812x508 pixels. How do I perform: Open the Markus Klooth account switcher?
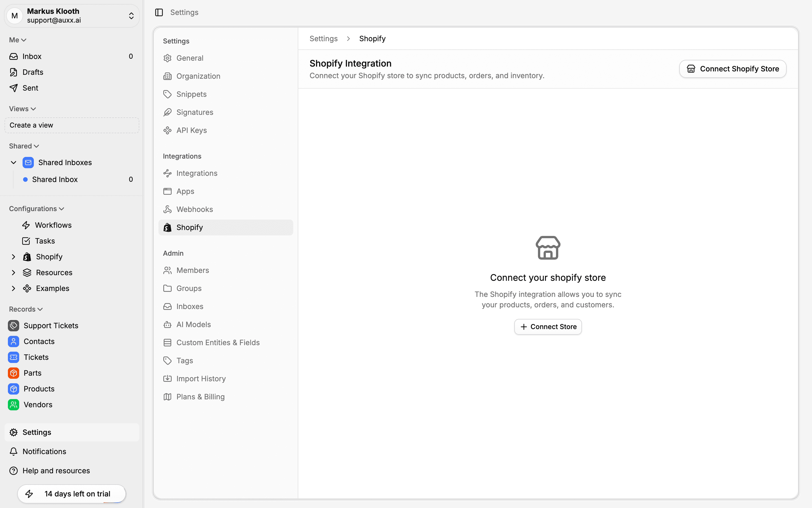tap(72, 16)
